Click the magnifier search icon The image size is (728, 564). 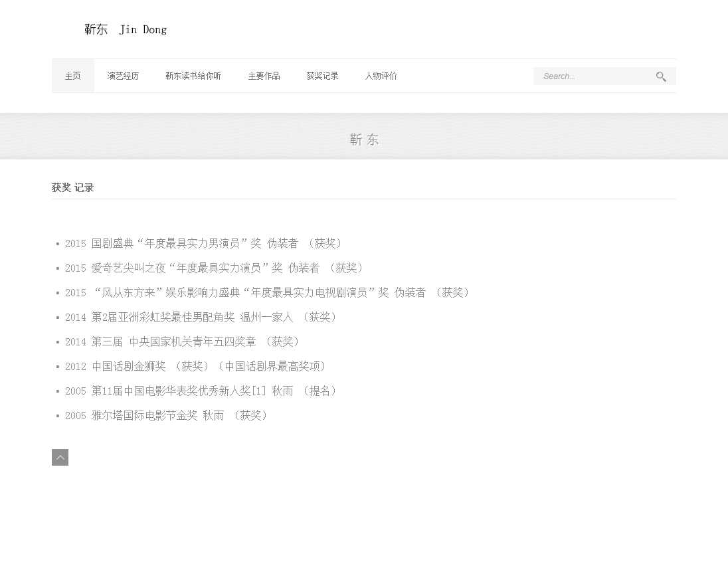(661, 77)
